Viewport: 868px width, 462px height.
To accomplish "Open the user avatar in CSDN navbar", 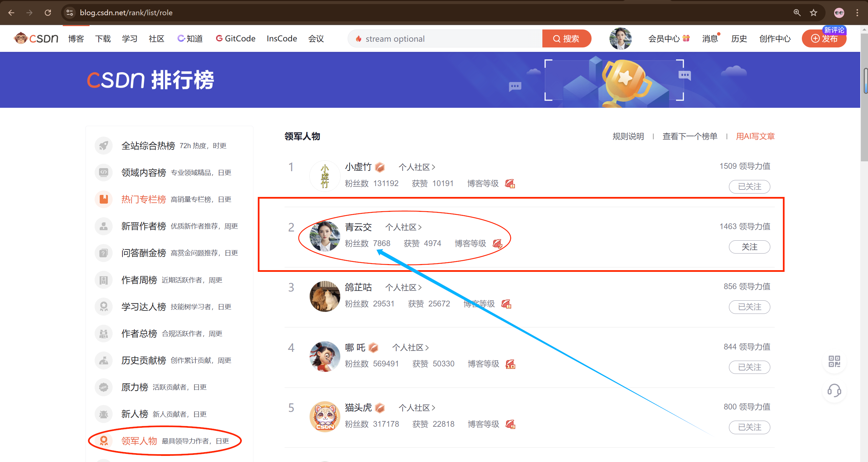I will pos(620,38).
